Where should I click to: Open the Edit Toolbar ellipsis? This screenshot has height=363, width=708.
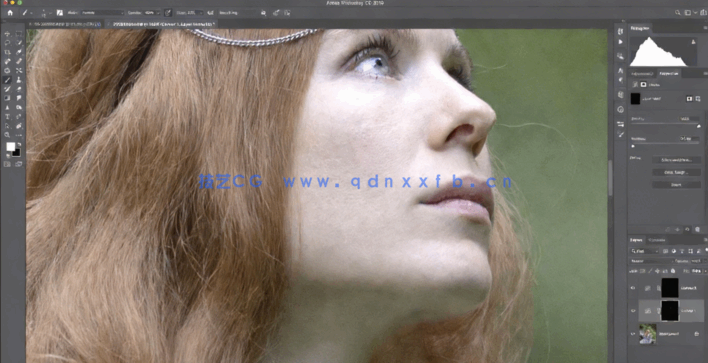(x=19, y=135)
